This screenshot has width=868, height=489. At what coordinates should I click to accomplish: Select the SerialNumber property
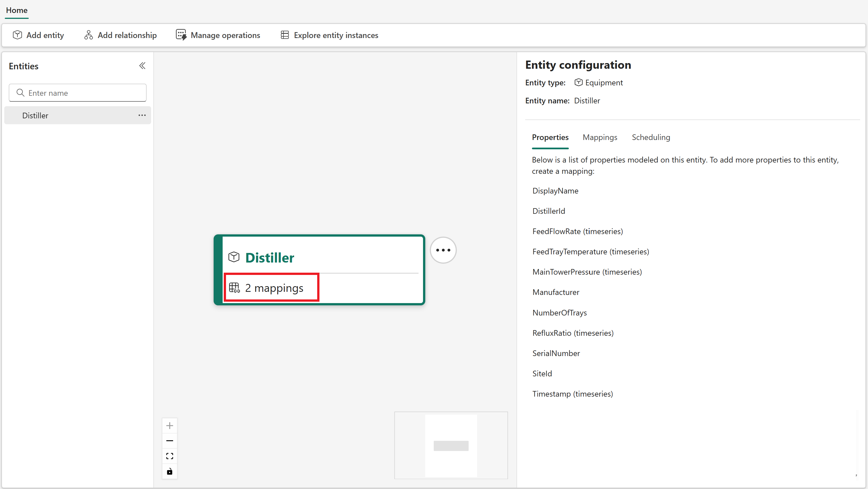556,353
